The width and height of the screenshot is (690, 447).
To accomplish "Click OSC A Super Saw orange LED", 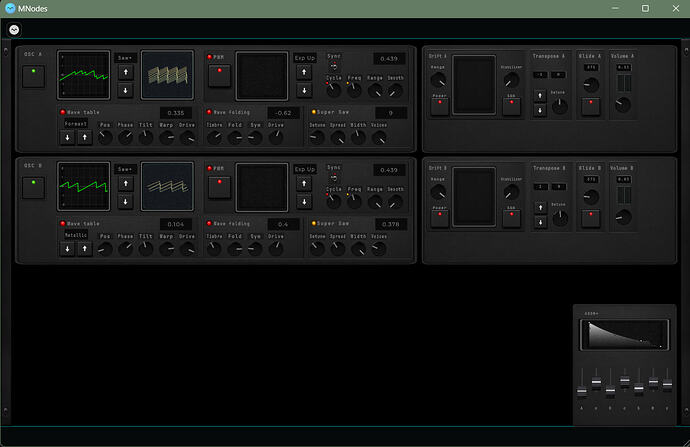I will (313, 112).
